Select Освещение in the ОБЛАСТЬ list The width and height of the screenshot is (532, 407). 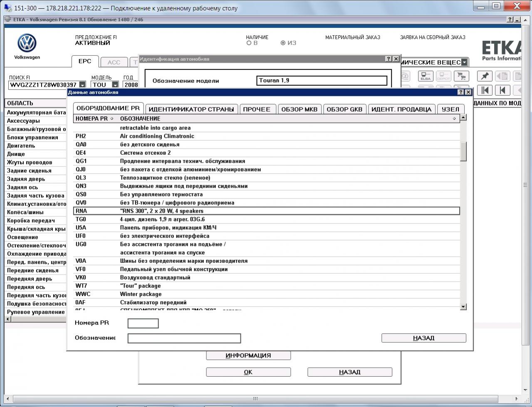[35, 237]
